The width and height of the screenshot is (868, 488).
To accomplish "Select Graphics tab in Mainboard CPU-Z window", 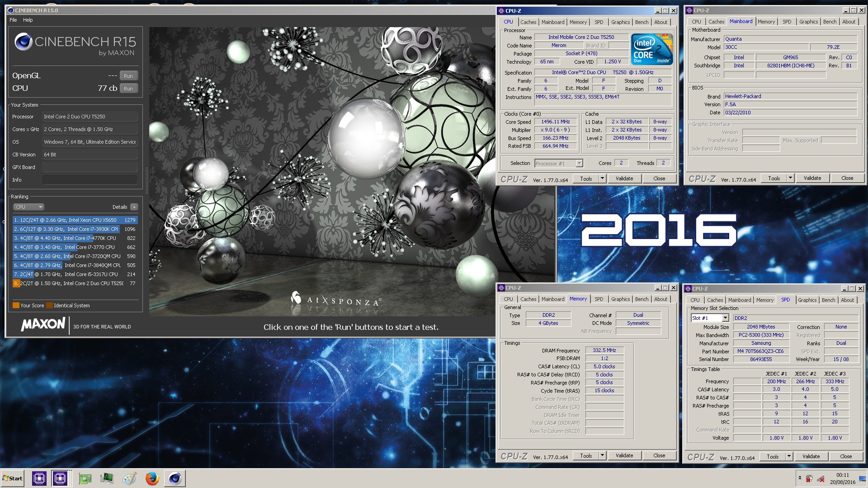I will point(808,22).
